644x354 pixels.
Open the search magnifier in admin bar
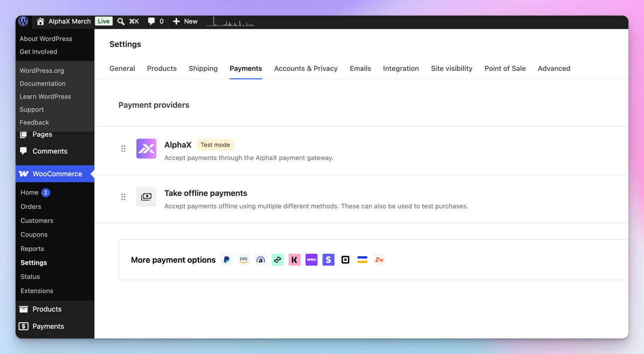pyautogui.click(x=121, y=21)
